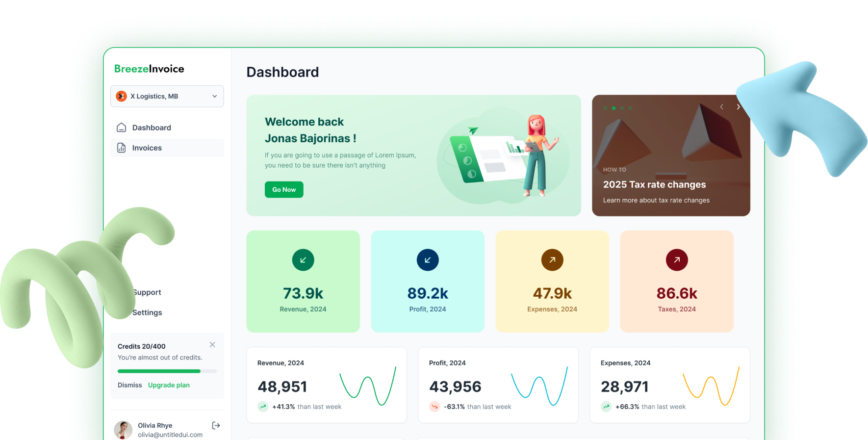868x440 pixels.
Task: Click the 86.6k taxes value
Action: coord(677,293)
